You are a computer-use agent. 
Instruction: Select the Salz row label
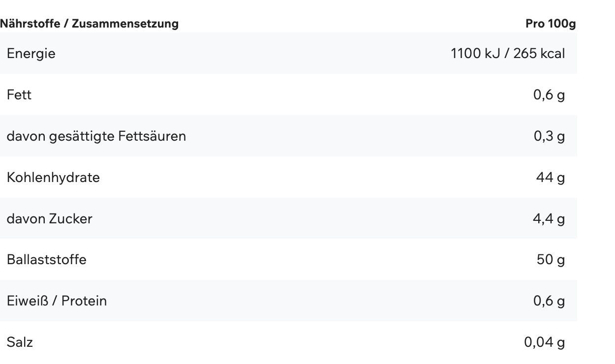click(x=20, y=342)
